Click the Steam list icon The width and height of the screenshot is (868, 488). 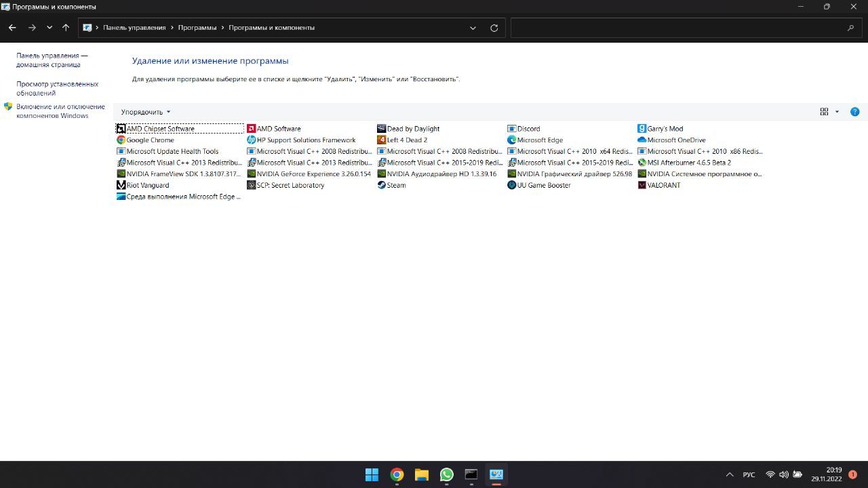click(x=381, y=185)
